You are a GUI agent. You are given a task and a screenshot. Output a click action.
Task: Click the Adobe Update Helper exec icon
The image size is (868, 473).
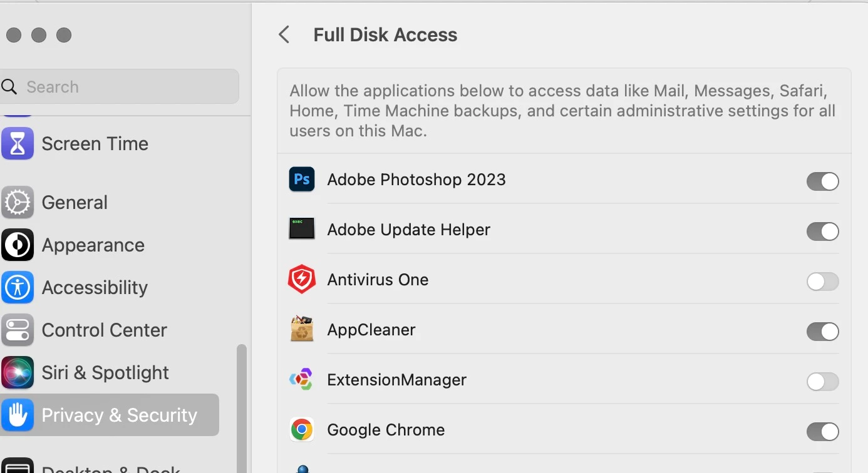pos(301,229)
